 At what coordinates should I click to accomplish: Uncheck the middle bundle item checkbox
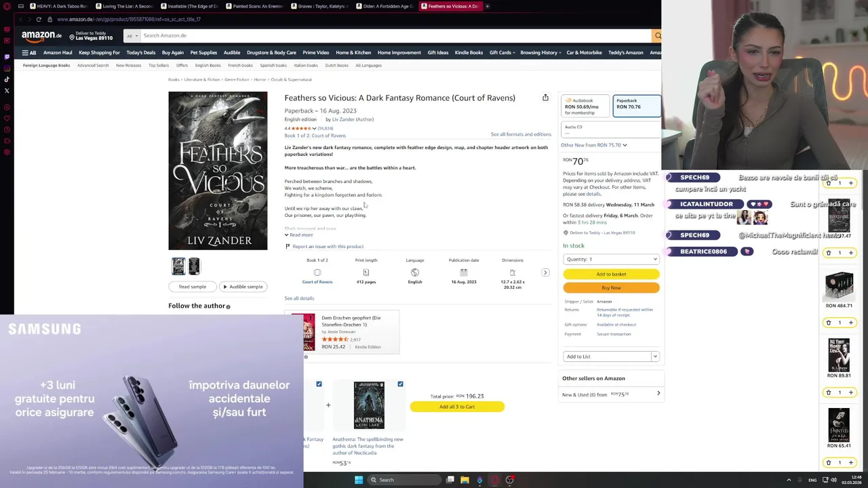[319, 384]
